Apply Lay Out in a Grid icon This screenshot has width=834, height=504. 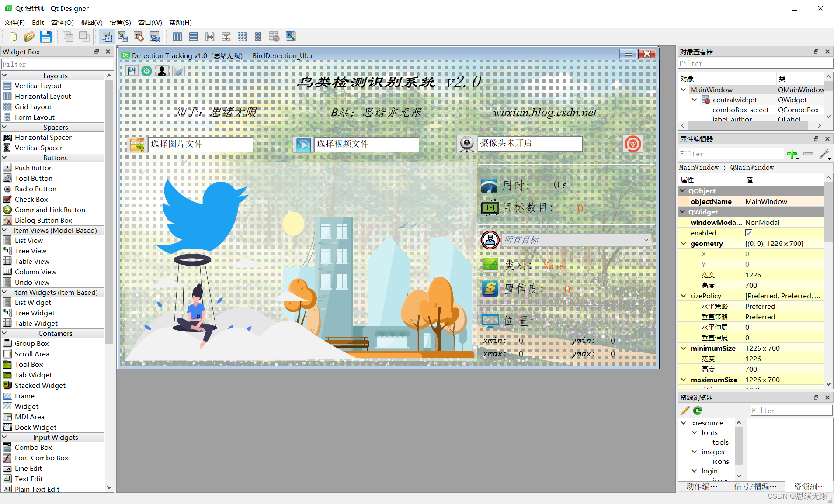tap(242, 37)
